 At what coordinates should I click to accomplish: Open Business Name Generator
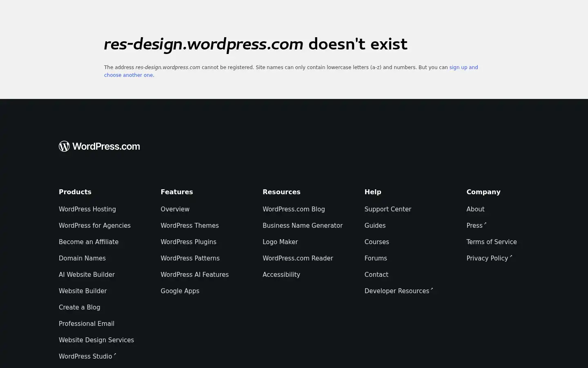tap(303, 226)
